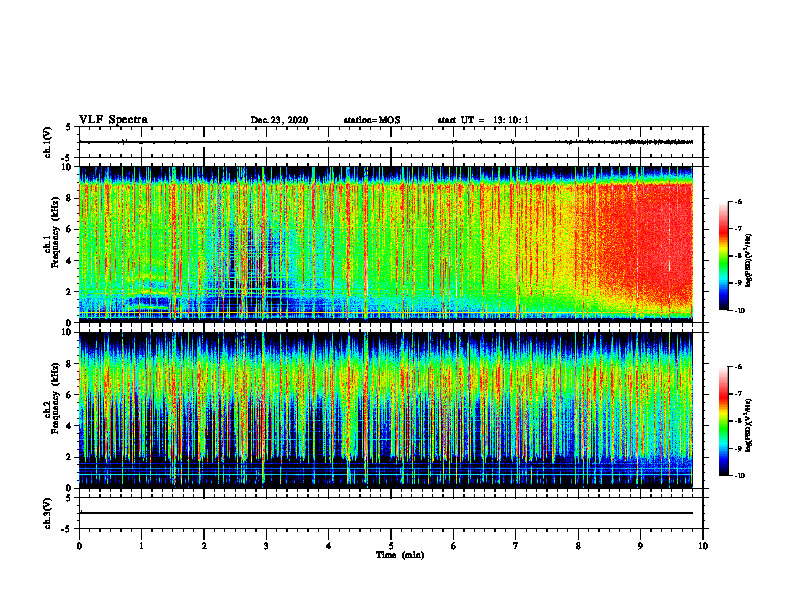Click the ch.2 spectrogram color scale bar

pos(724,421)
